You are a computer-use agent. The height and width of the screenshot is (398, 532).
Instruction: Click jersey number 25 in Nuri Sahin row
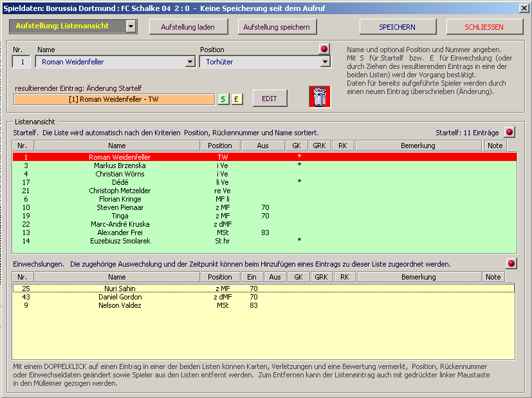tap(26, 289)
